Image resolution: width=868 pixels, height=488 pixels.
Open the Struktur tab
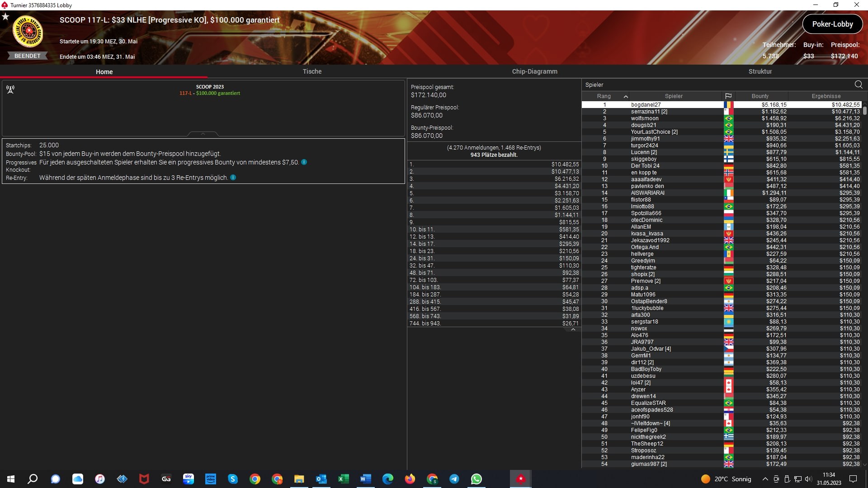point(760,71)
